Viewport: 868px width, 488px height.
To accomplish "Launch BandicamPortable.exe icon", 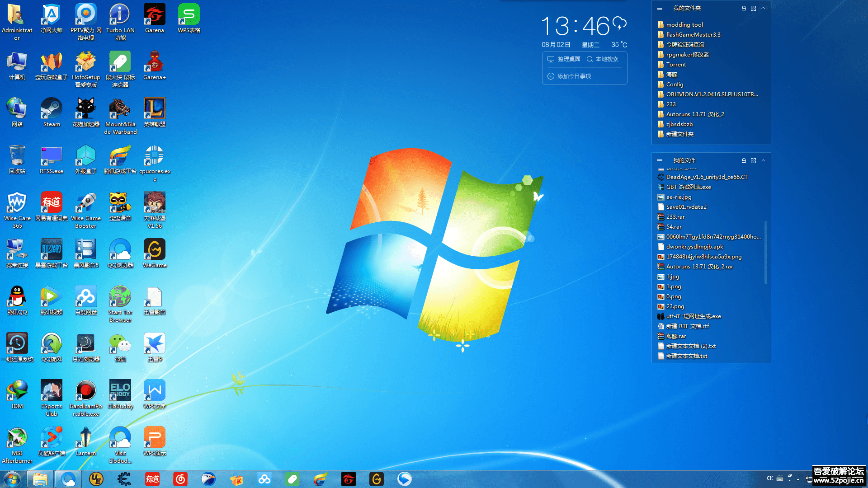I will pyautogui.click(x=86, y=398).
